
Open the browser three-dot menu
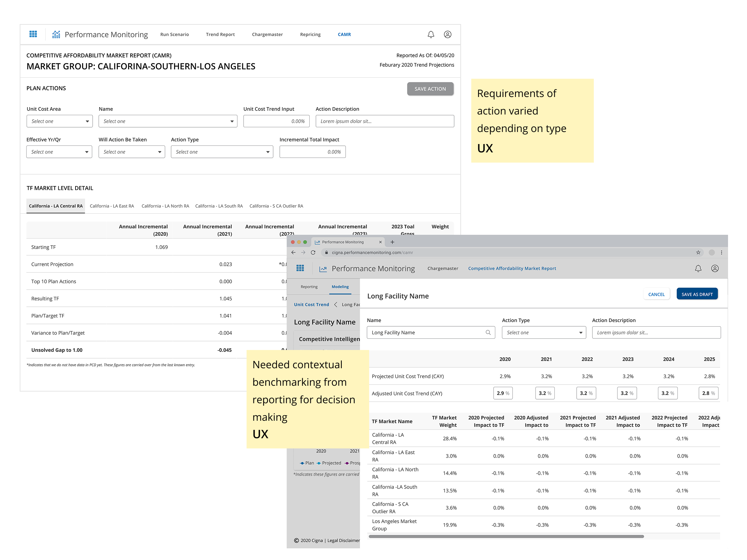point(721,252)
